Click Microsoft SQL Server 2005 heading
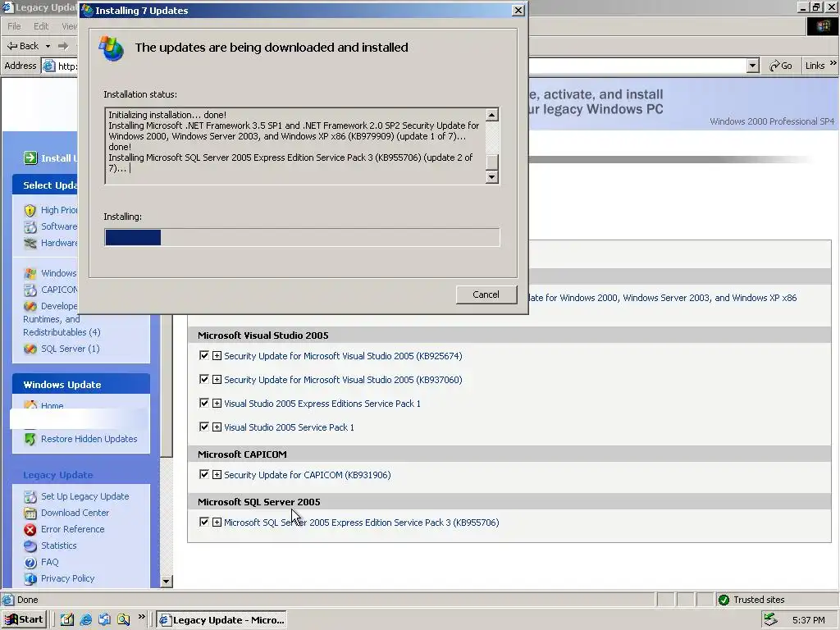 (258, 502)
